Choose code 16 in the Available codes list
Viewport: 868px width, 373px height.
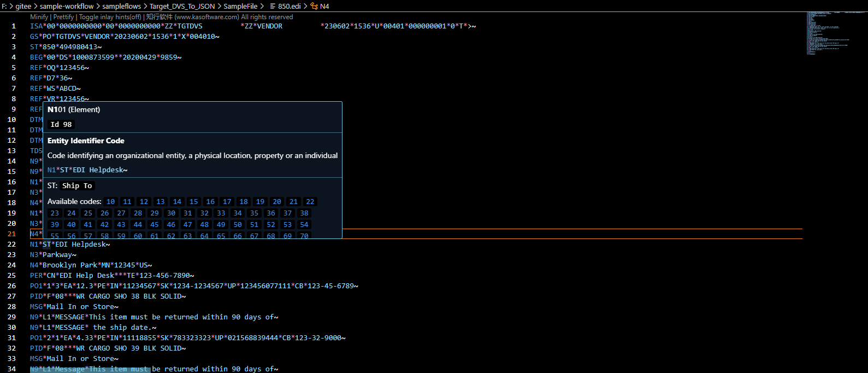point(210,202)
